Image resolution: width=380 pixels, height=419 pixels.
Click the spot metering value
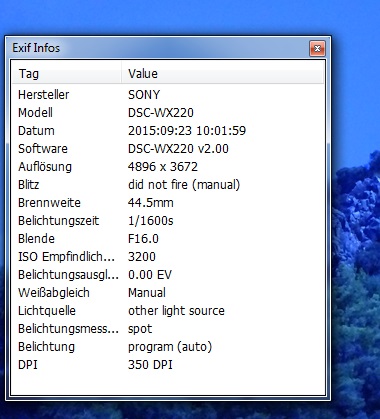(140, 329)
